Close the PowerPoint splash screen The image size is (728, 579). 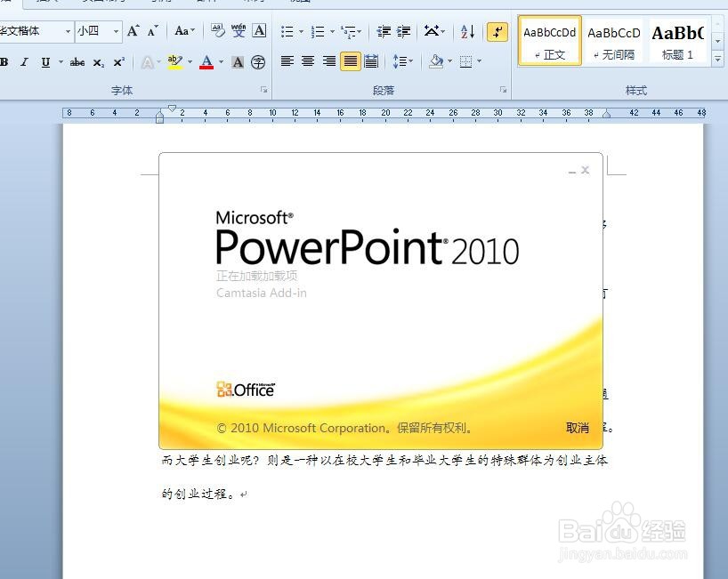[x=585, y=170]
